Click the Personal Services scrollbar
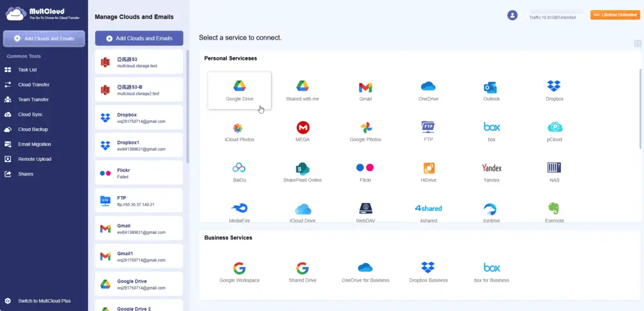Screen dimensions: 644x311 tap(640, 109)
